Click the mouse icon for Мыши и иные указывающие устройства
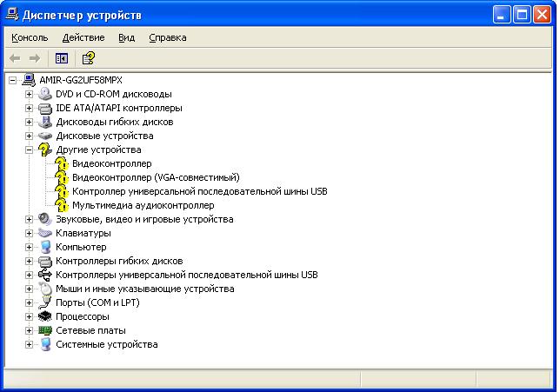560x392 pixels. pos(45,289)
